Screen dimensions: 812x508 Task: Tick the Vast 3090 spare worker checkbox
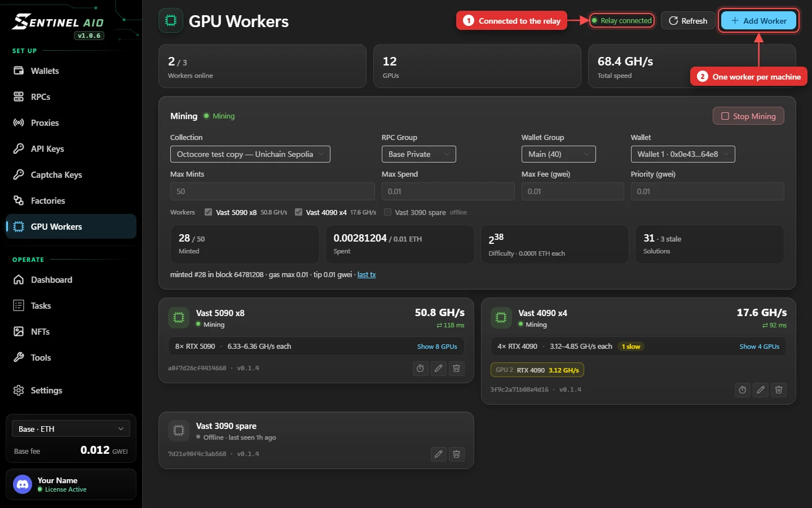(388, 212)
